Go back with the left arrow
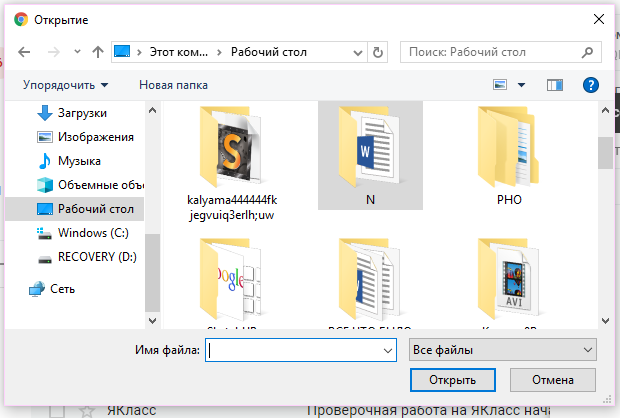The height and width of the screenshot is (418, 620). pos(24,52)
